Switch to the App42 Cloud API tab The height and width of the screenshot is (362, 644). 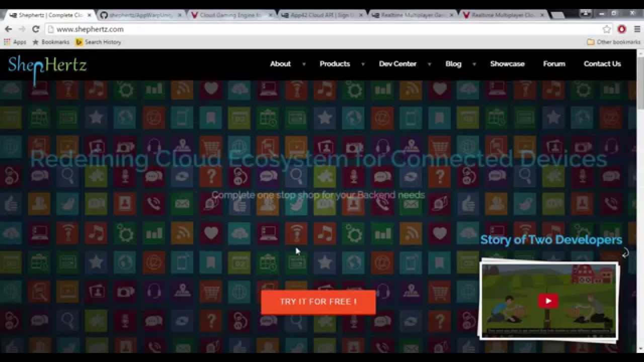tap(321, 15)
